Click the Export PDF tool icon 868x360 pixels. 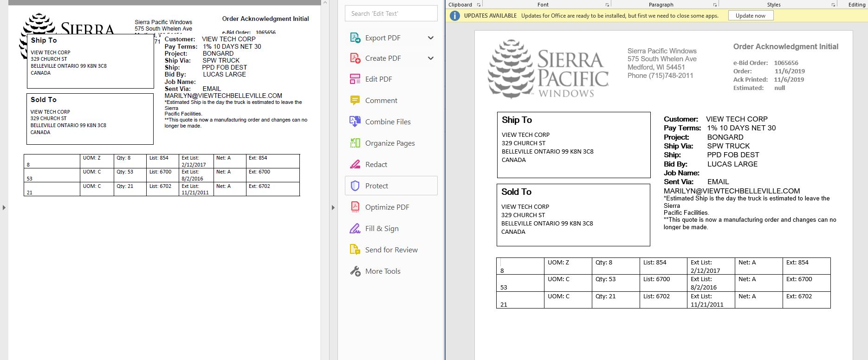click(x=355, y=38)
